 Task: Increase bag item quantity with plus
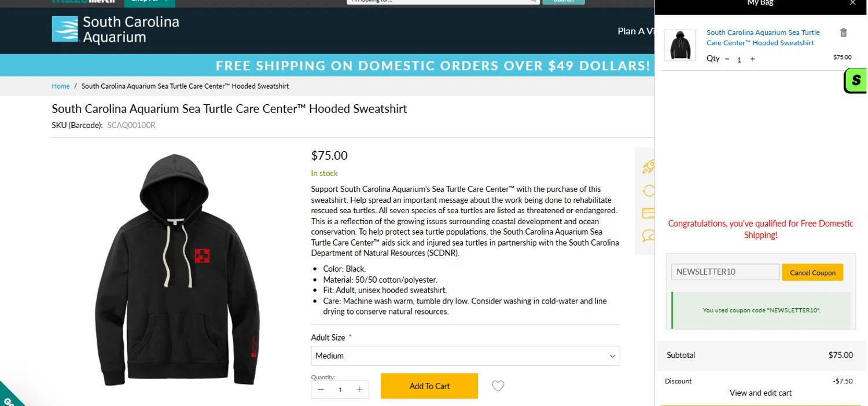click(x=752, y=59)
